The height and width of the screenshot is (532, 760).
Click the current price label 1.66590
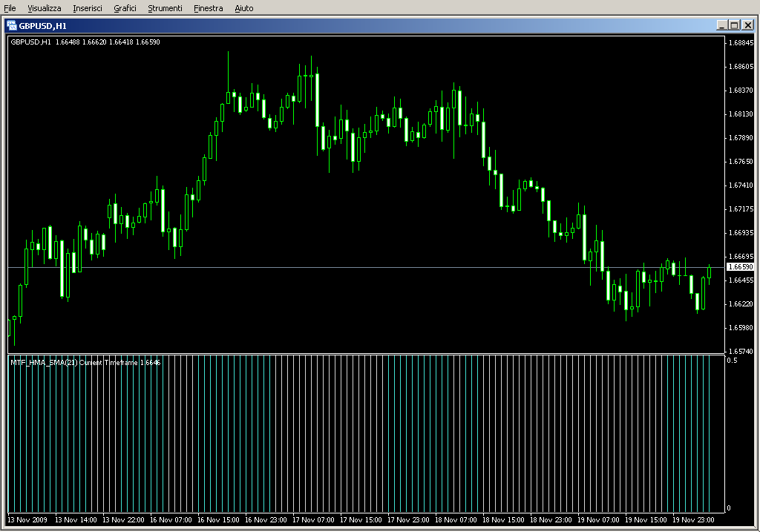pos(741,267)
